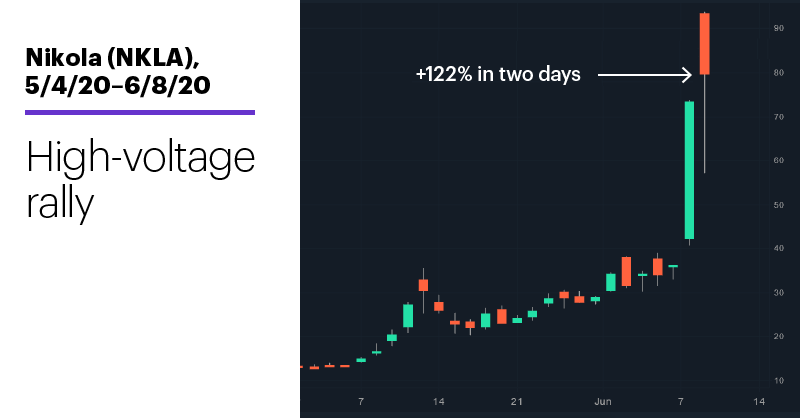Click the purple divider line under the title
Image resolution: width=800 pixels, height=418 pixels.
point(140,112)
